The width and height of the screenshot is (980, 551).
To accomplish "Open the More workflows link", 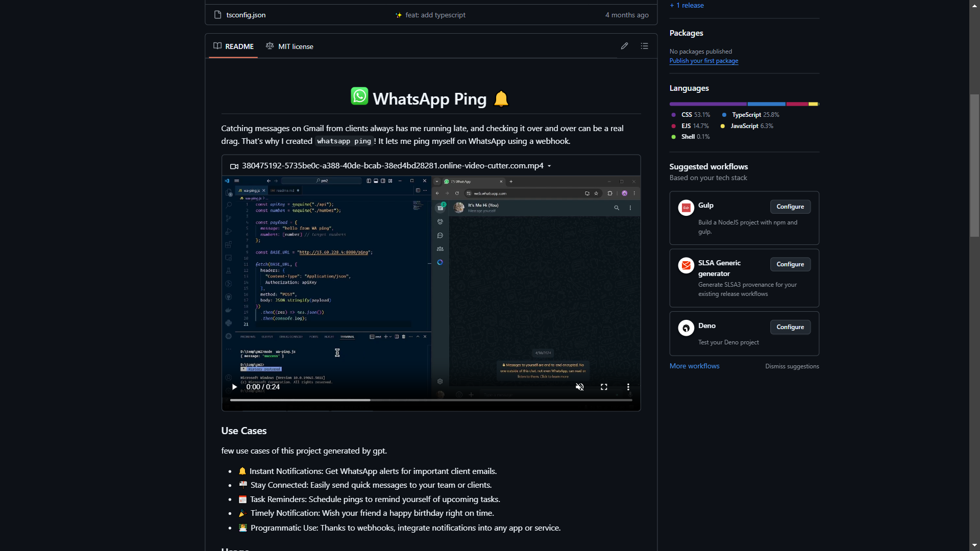I will click(695, 366).
